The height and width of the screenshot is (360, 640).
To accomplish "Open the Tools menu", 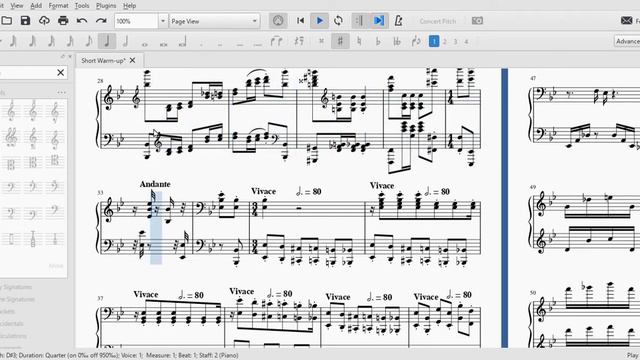I will tap(82, 6).
